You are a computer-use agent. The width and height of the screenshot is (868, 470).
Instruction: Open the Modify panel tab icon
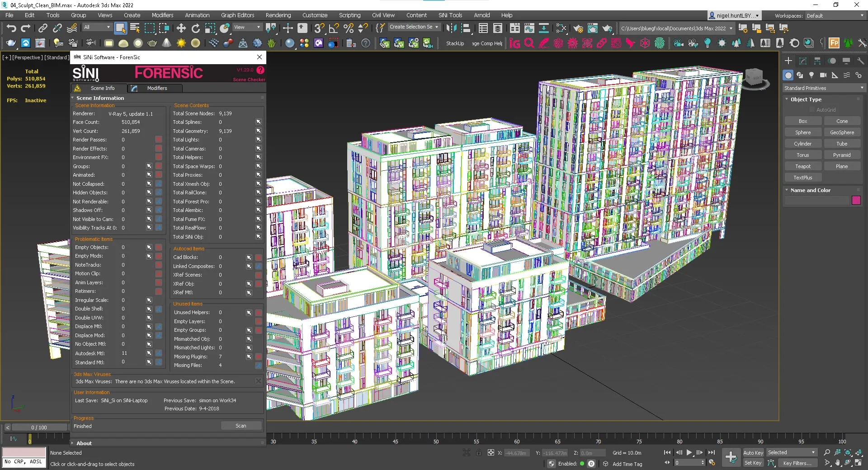[803, 61]
